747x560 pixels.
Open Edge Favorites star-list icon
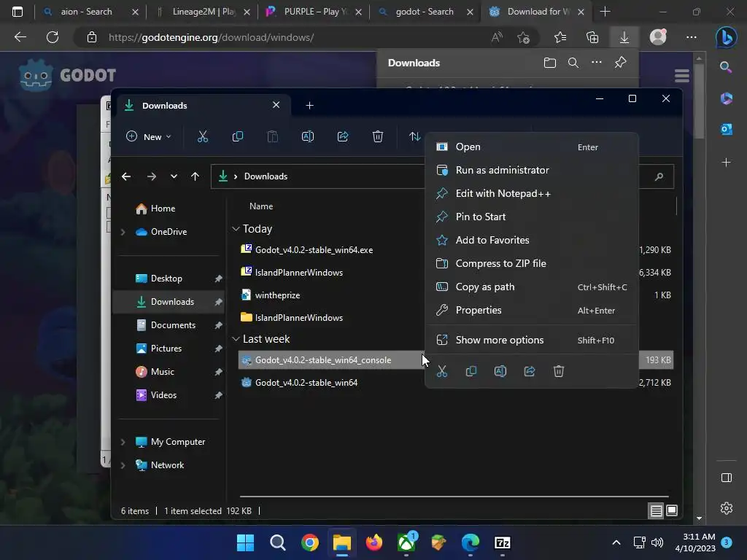pyautogui.click(x=560, y=37)
